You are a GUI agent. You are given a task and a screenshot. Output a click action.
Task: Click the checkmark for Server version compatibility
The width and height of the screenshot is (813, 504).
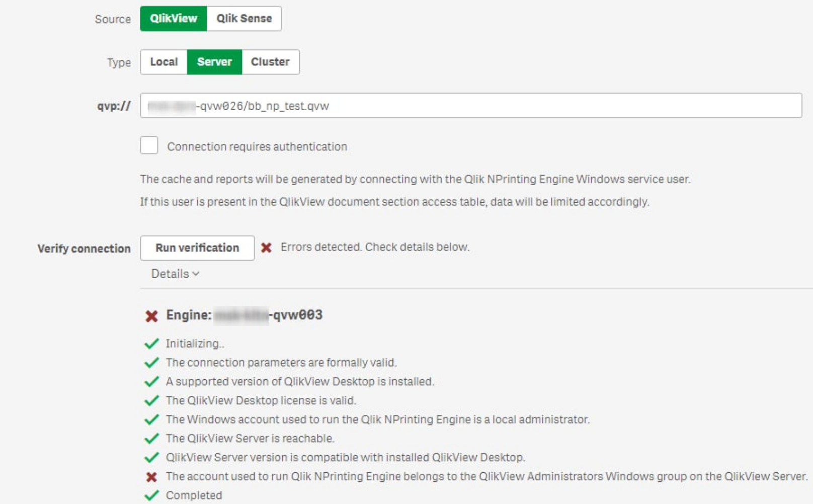(x=151, y=458)
